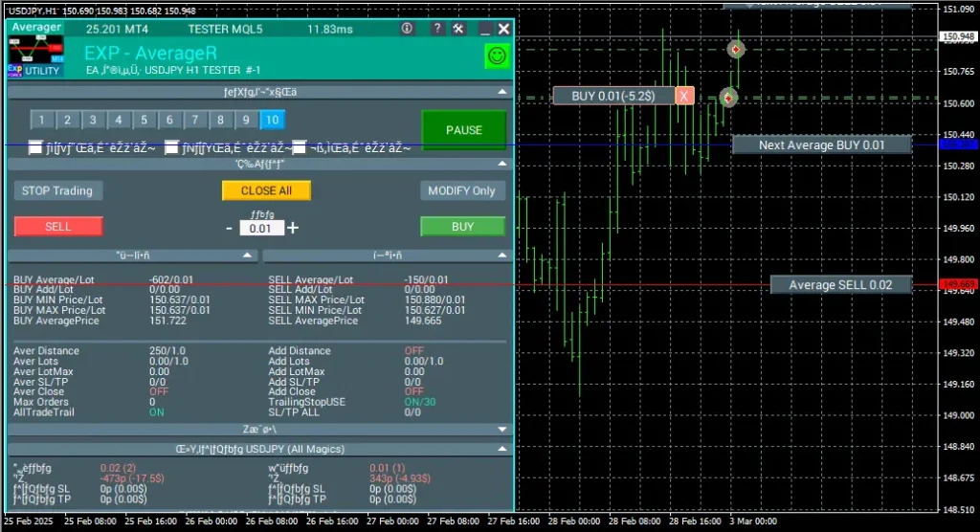Screen dimensions: 980x532
Task: Select speed button 5
Action: 145,120
